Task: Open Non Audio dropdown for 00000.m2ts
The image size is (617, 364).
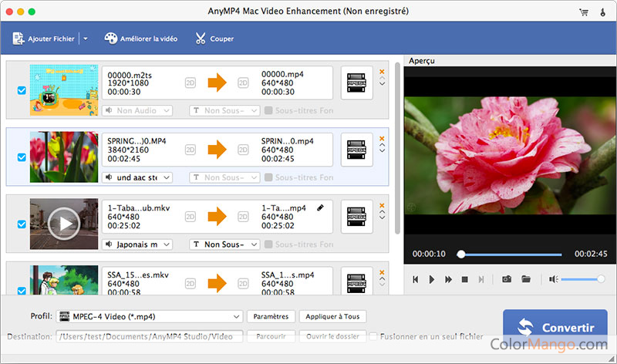Action: (137, 110)
